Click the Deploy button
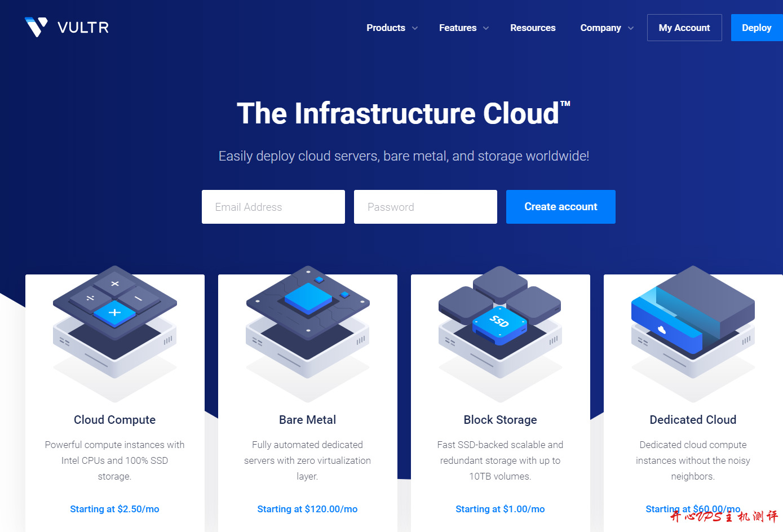783x532 pixels. [x=757, y=28]
